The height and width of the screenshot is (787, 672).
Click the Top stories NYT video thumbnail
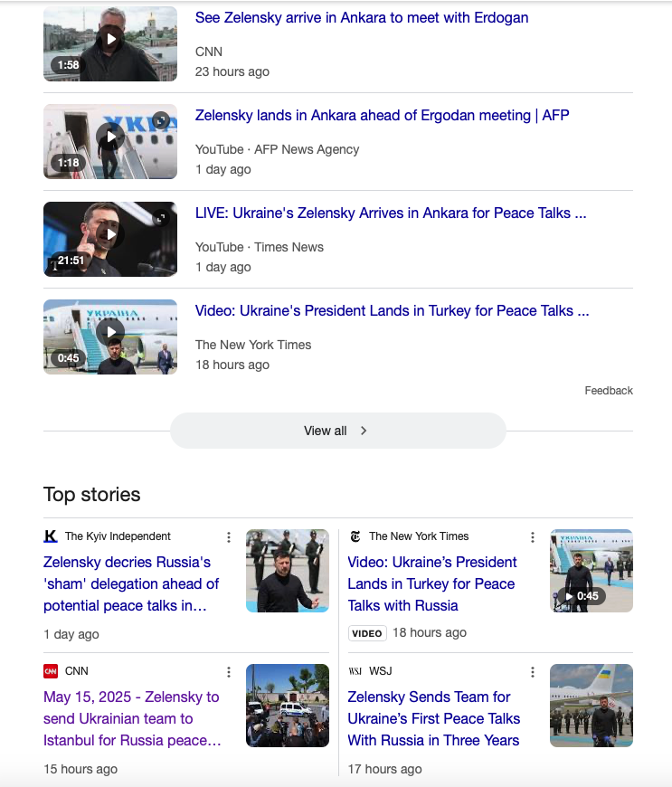click(x=592, y=571)
